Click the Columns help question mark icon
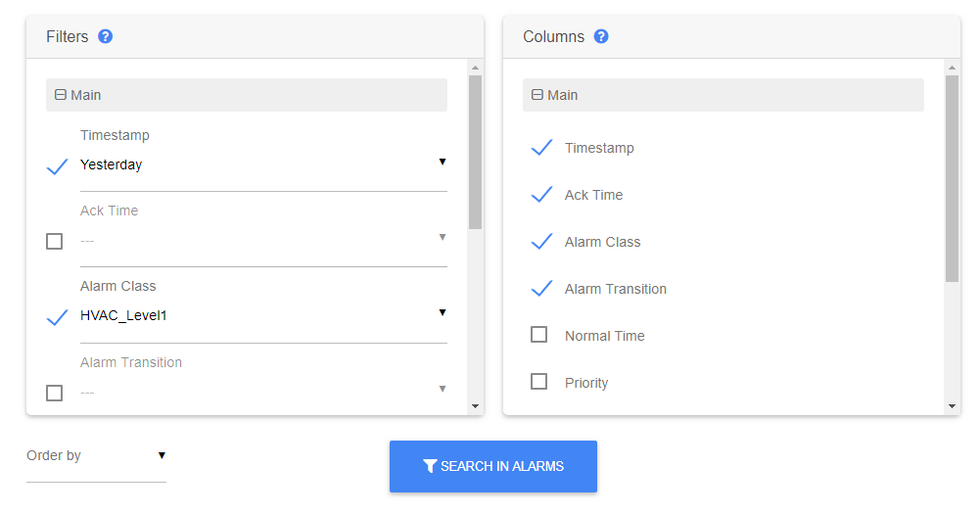The height and width of the screenshot is (514, 980). [x=601, y=36]
